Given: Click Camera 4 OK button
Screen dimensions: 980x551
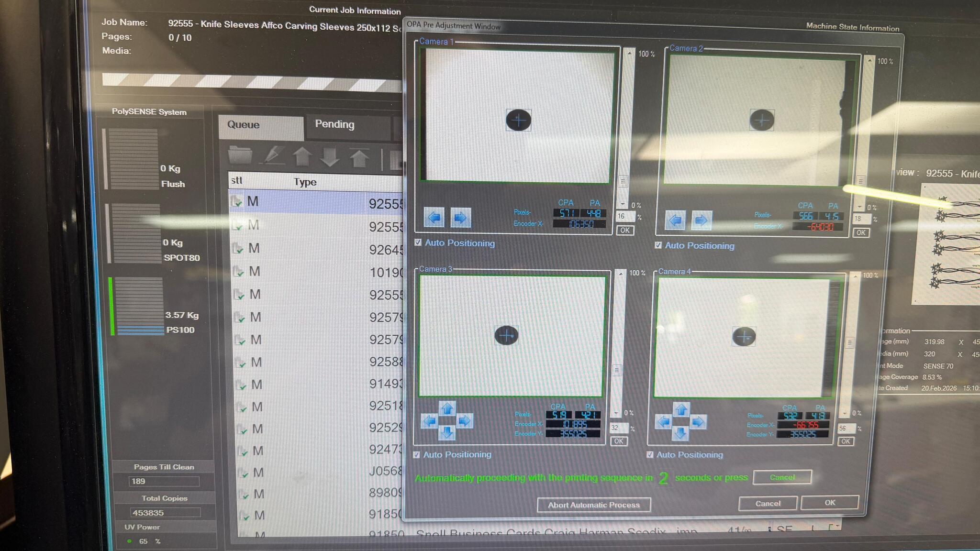Looking at the screenshot, I should tap(846, 441).
